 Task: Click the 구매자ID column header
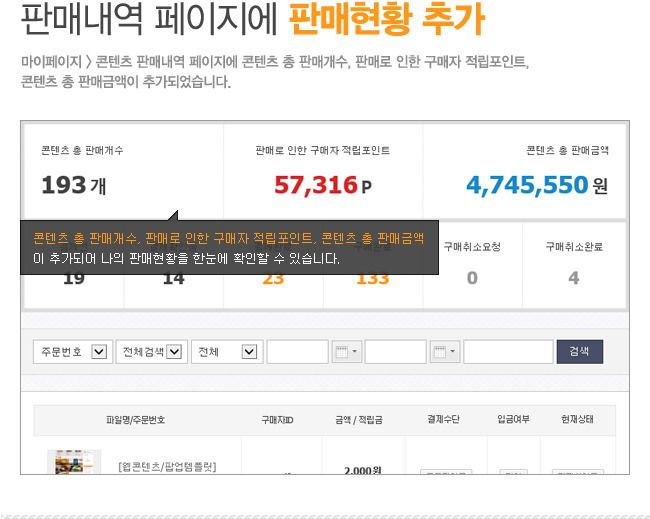point(277,420)
